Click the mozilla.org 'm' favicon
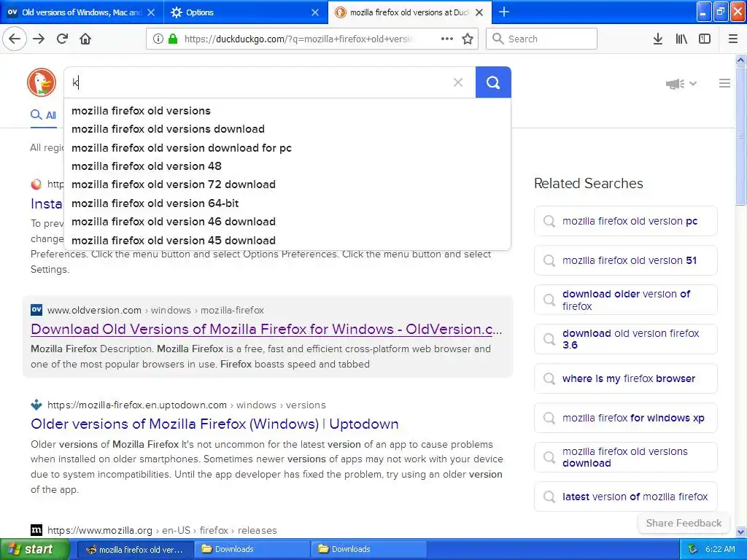 coord(36,529)
